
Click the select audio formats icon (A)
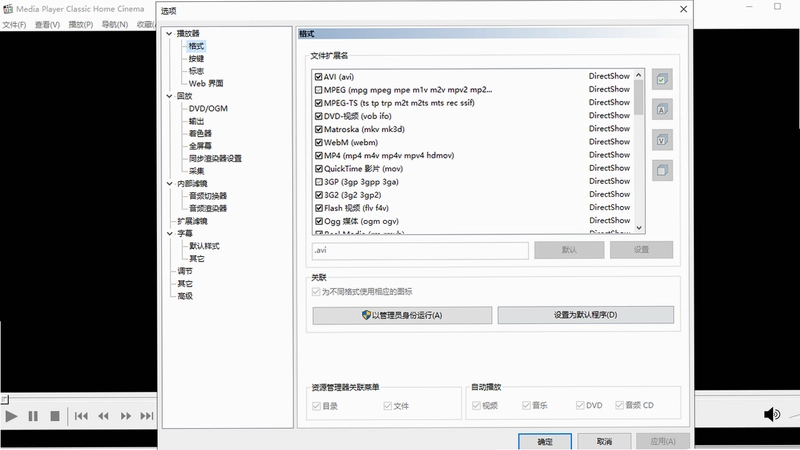click(x=662, y=109)
